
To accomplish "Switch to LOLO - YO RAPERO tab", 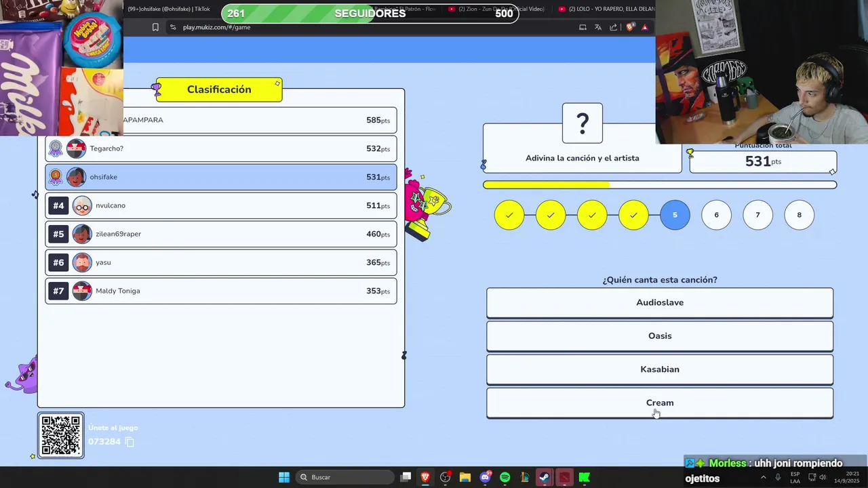I will coord(606,9).
